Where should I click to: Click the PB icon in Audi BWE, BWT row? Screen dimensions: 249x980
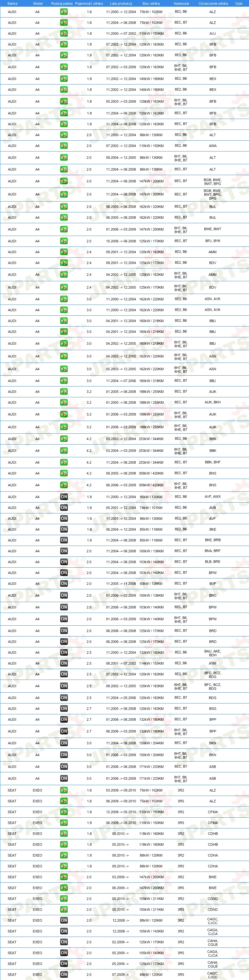coord(64,229)
